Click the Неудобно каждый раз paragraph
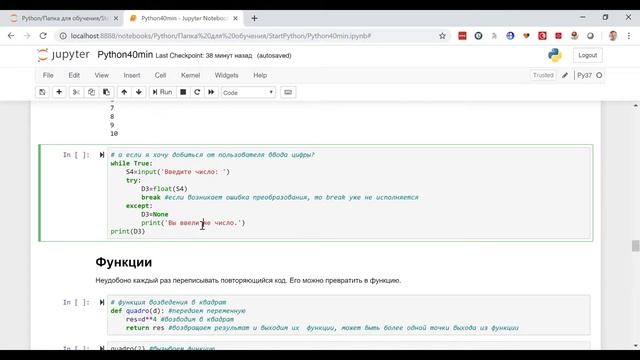The height and width of the screenshot is (360, 640). pos(248,280)
